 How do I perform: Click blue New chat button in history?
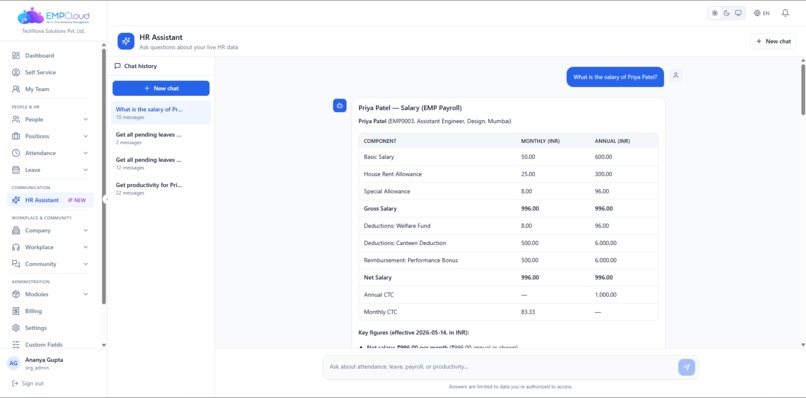click(161, 88)
